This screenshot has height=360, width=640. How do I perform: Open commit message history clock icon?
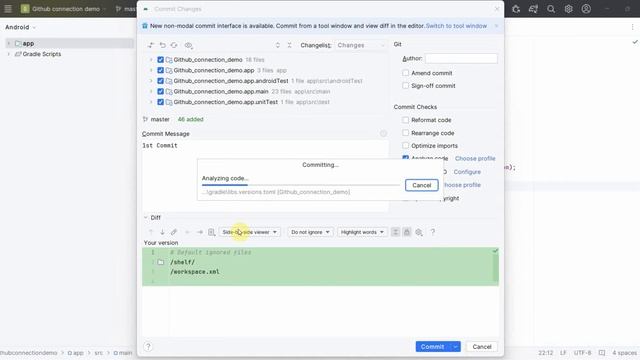[x=383, y=133]
